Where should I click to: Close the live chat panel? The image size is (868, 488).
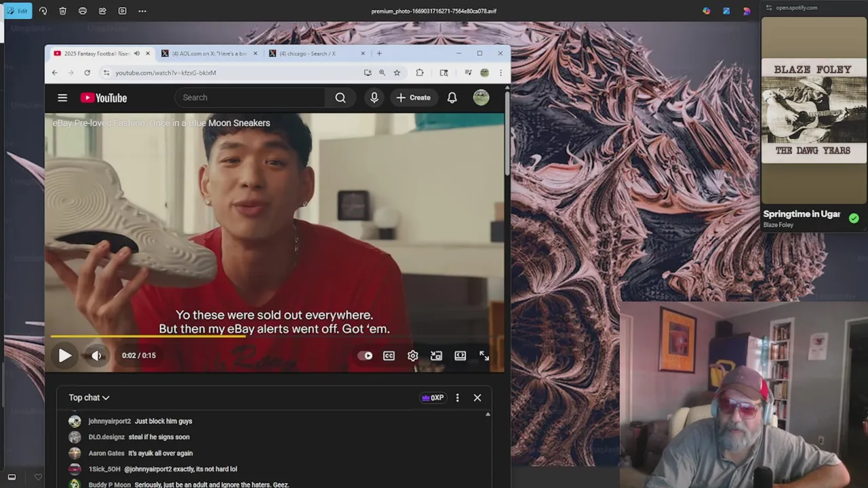click(x=477, y=398)
